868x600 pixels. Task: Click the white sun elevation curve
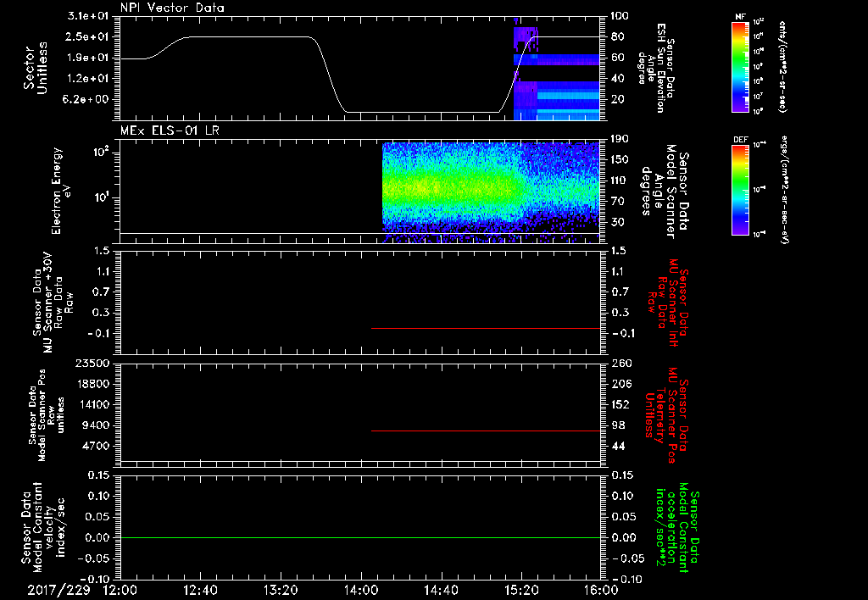tap(249, 37)
